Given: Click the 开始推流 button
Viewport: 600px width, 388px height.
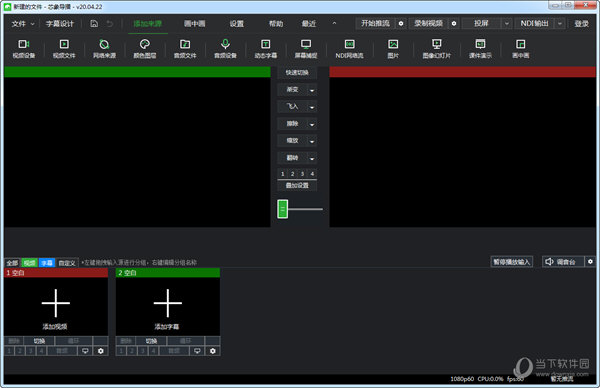Looking at the screenshot, I should pyautogui.click(x=375, y=23).
